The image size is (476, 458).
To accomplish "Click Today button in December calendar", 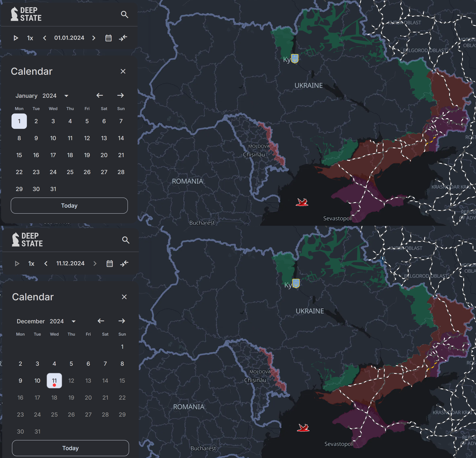I will click(x=71, y=448).
